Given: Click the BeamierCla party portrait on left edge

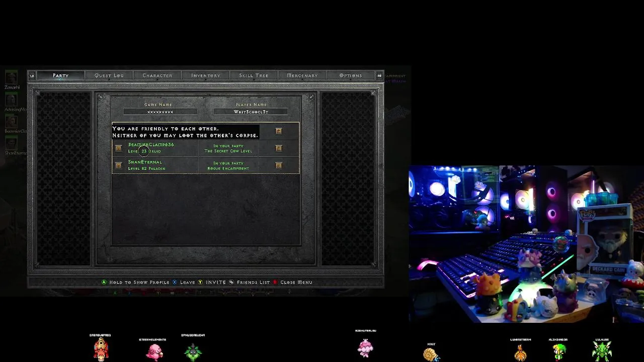Looking at the screenshot, I should (11, 121).
